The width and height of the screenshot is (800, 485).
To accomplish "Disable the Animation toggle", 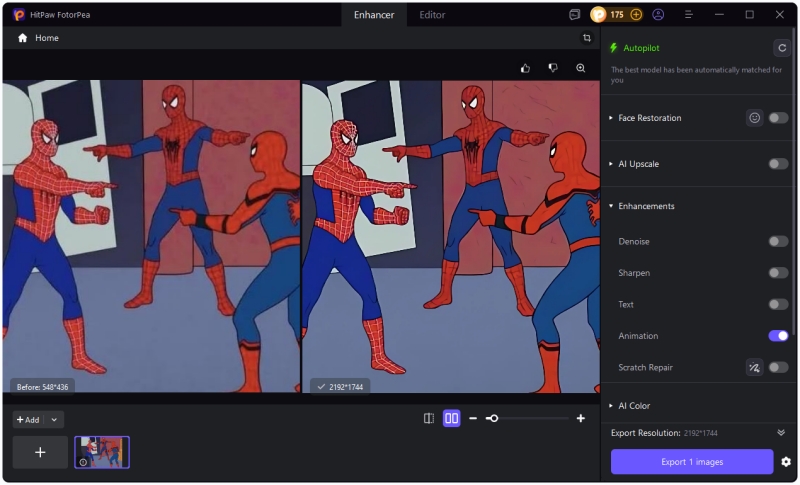I will 779,336.
